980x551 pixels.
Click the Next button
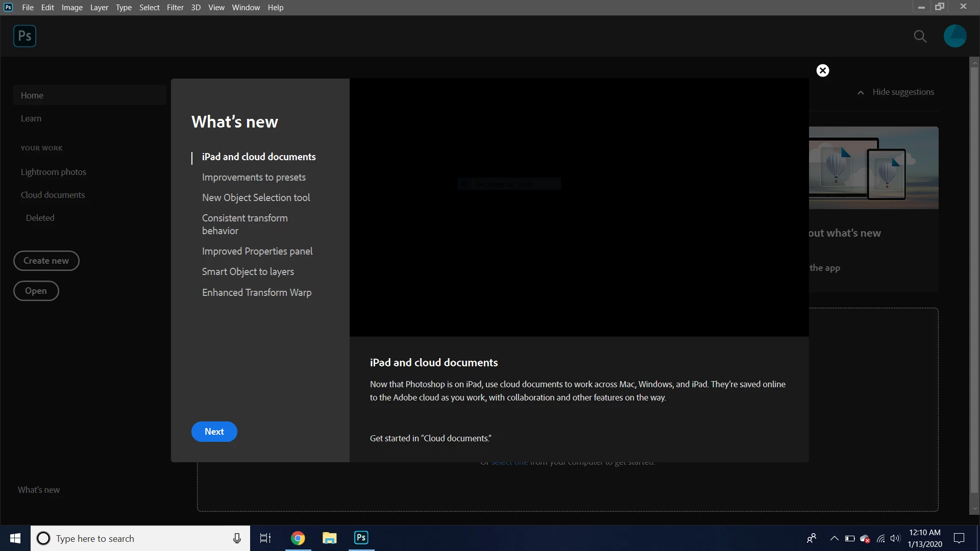coord(214,432)
